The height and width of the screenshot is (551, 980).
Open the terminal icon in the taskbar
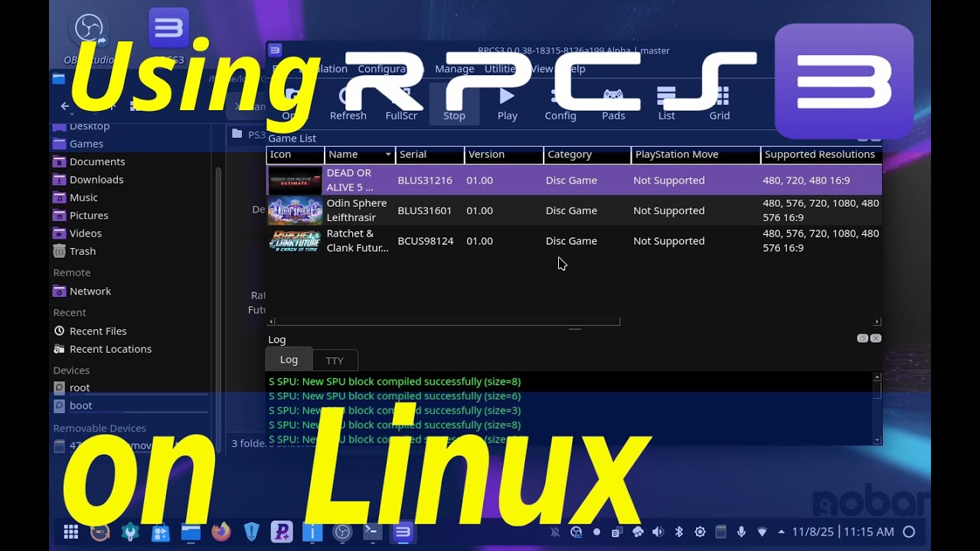click(x=372, y=532)
